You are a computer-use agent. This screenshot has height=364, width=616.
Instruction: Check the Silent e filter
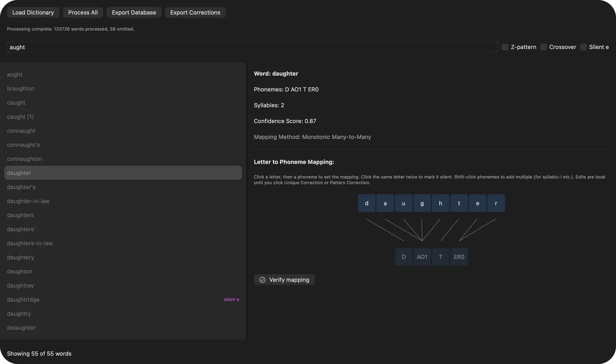(584, 47)
